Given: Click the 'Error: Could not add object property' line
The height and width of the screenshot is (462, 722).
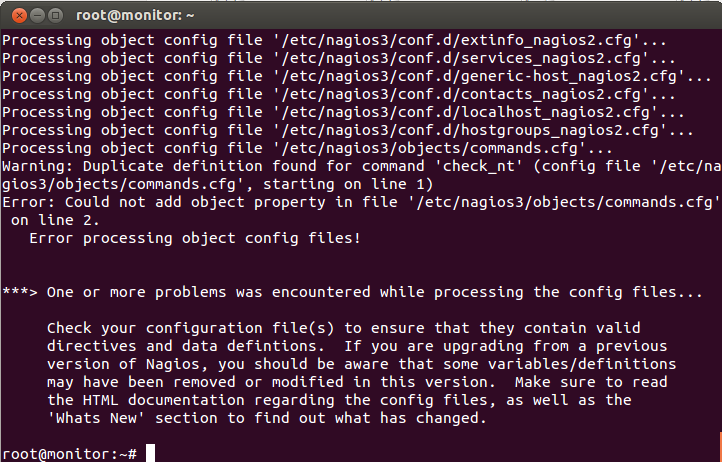Looking at the screenshot, I should point(360,202).
